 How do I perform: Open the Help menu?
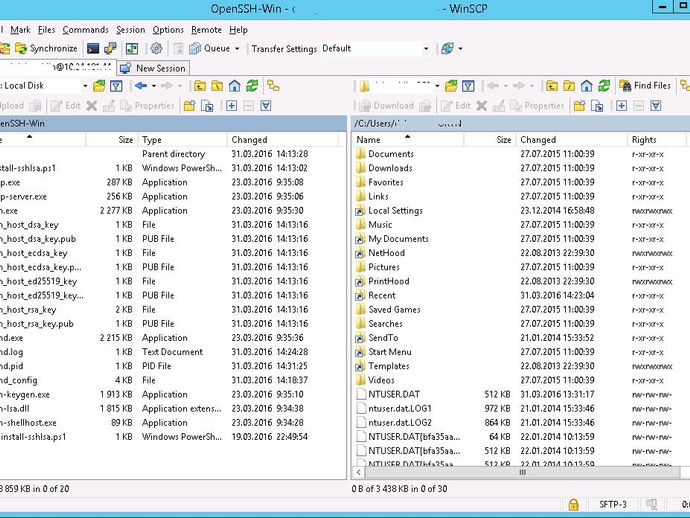tap(238, 30)
